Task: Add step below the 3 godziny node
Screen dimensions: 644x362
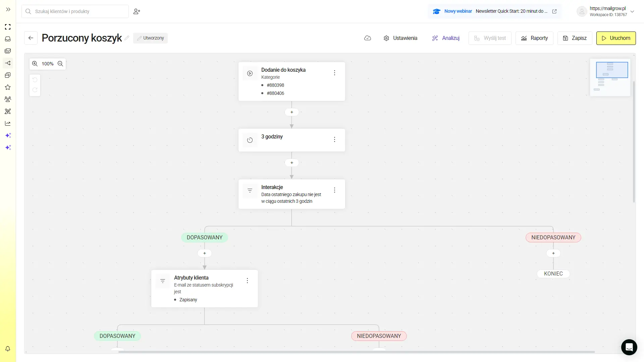Action: [x=291, y=163]
